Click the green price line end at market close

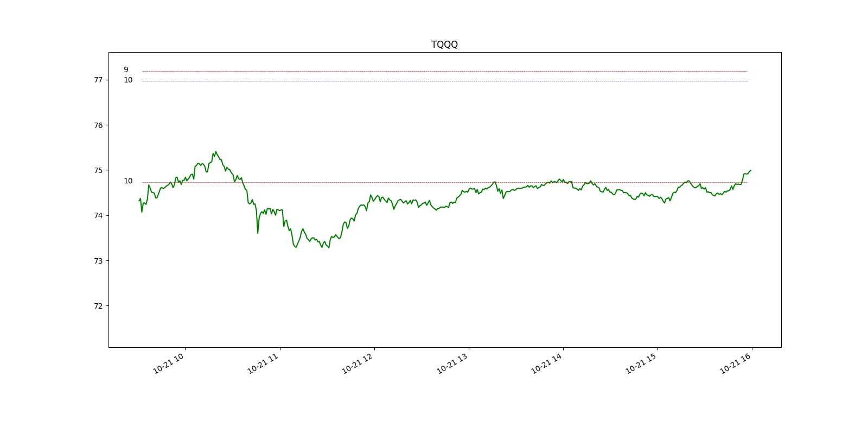coord(750,170)
